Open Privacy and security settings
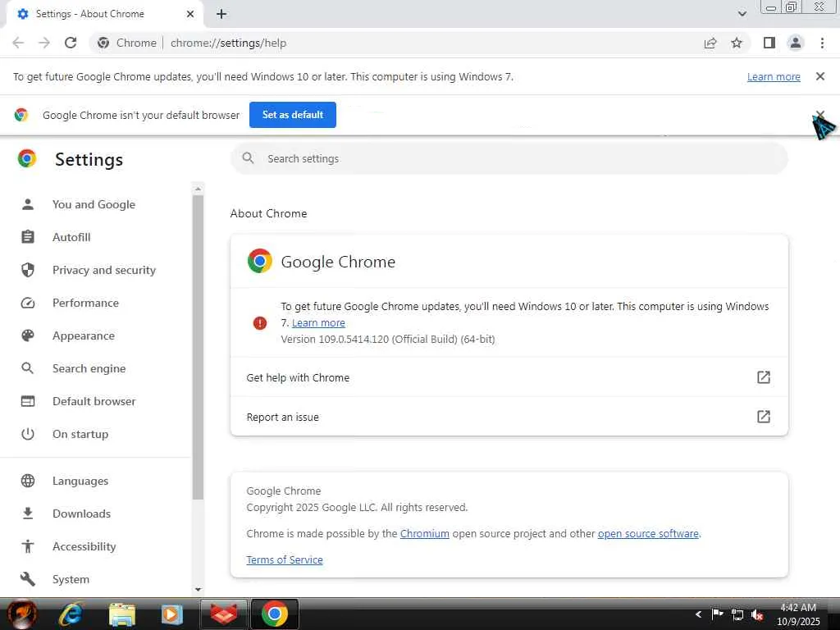840x630 pixels. coord(104,270)
